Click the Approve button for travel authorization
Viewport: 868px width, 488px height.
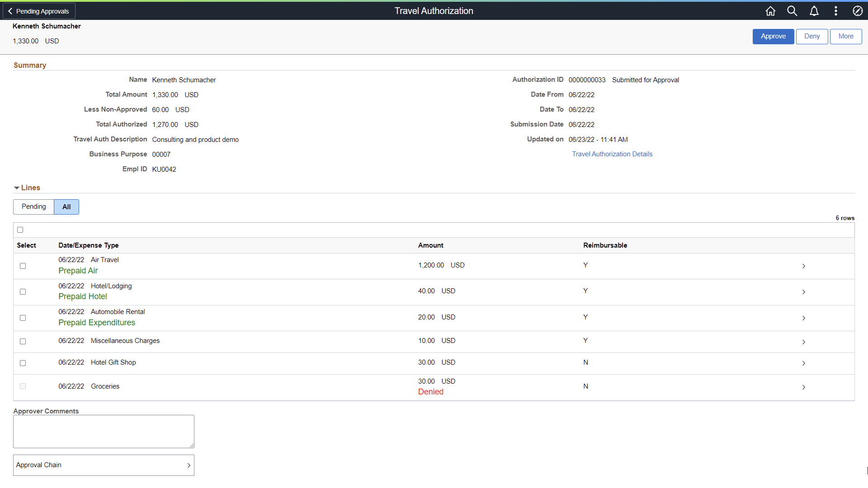tap(773, 36)
